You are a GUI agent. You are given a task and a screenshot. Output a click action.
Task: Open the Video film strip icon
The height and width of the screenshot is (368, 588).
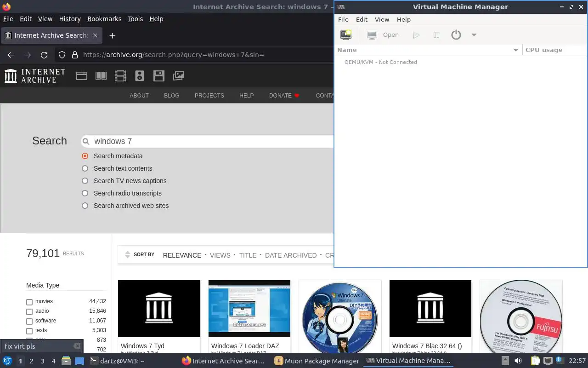[120, 76]
